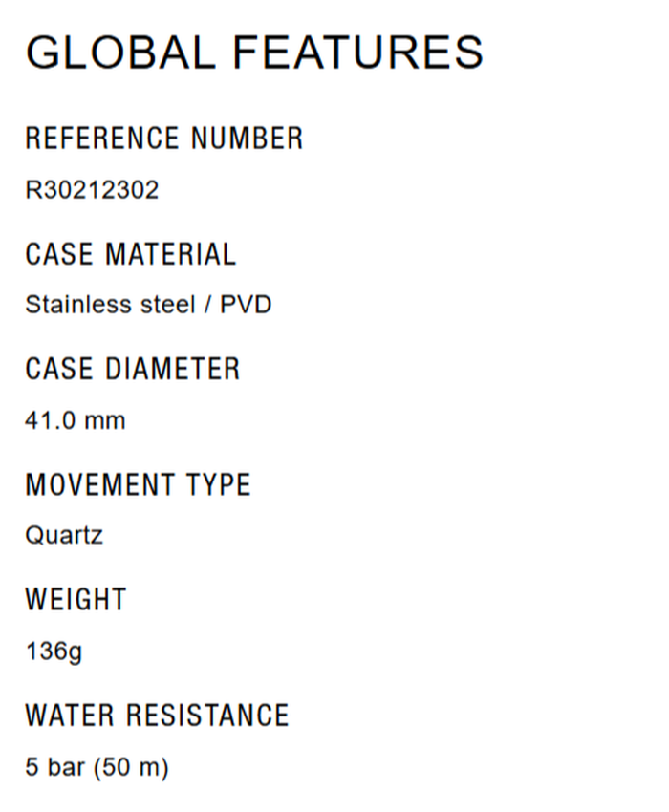Click the PVD text in case material
Screen dimensions: 669x812
[x=246, y=306]
